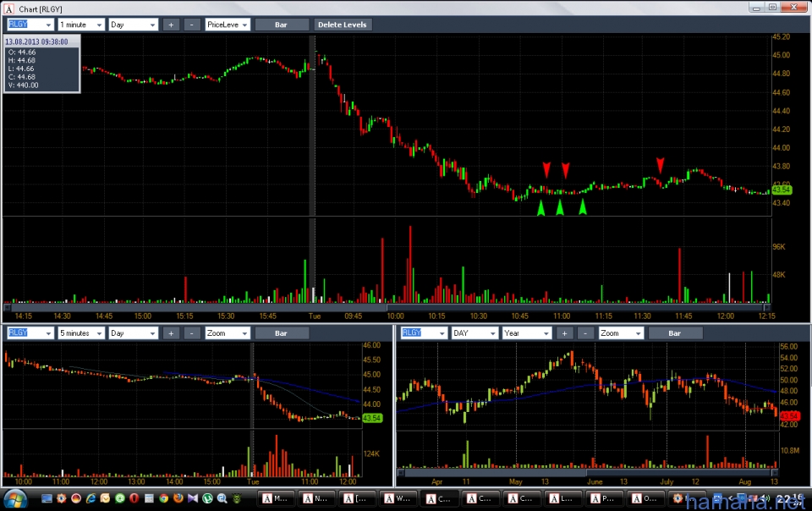Click green 43.54 price tag on 1-minute chart
The height and width of the screenshot is (511, 812).
782,190
